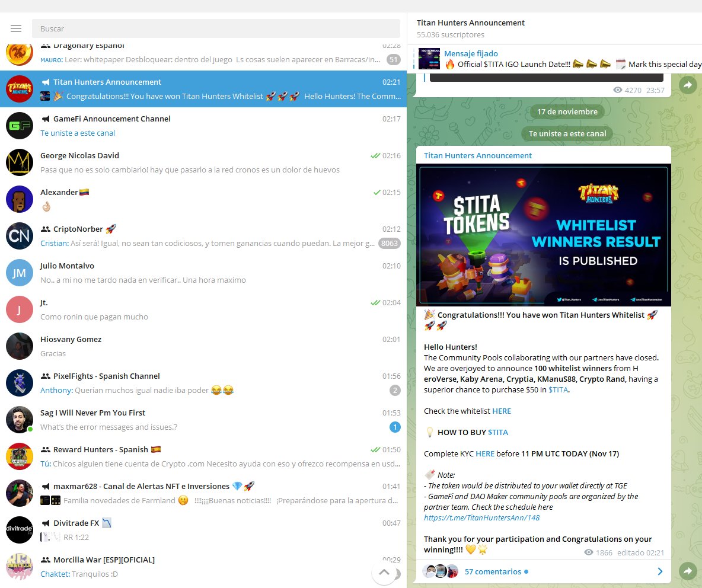Click unread badge 2 on PixelFights chat
The height and width of the screenshot is (588, 702).
point(395,390)
